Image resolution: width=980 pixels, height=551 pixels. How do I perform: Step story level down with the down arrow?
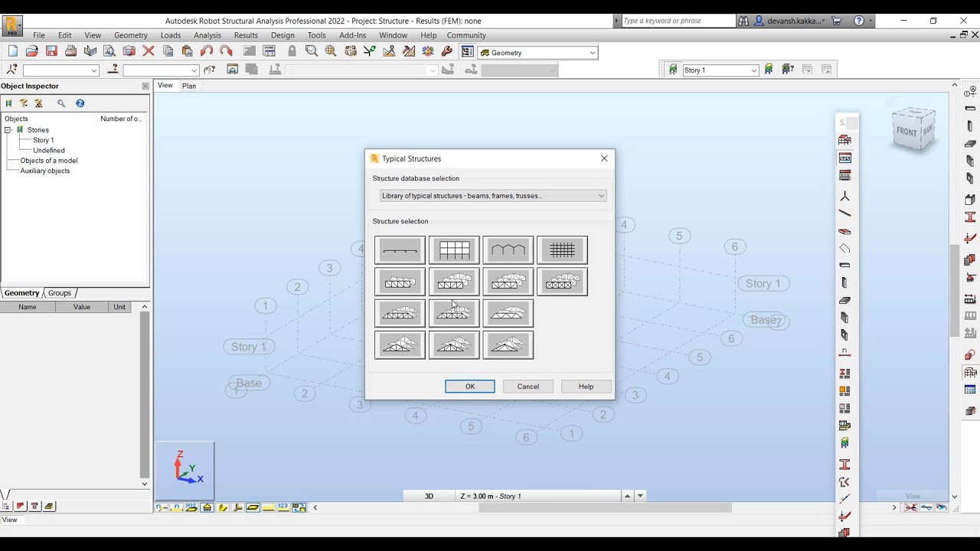tap(641, 496)
